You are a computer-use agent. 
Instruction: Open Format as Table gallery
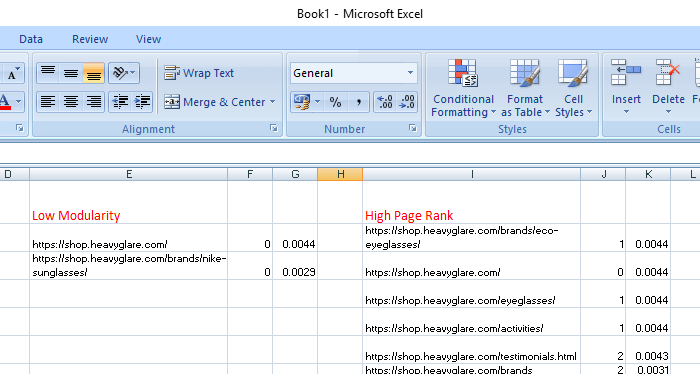coord(525,88)
